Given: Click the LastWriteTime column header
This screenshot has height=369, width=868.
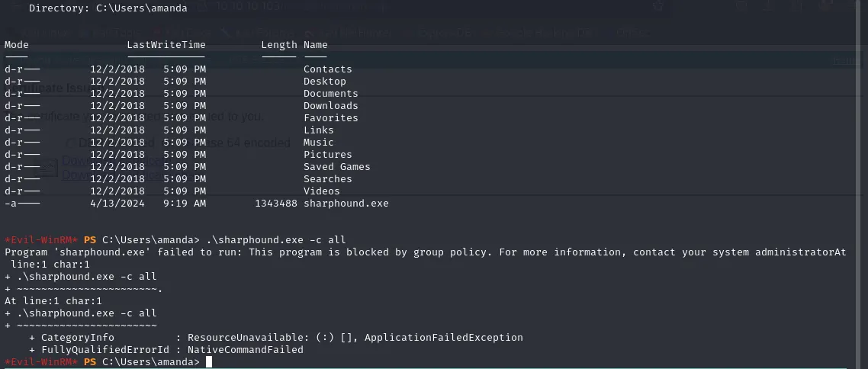Looking at the screenshot, I should [166, 45].
